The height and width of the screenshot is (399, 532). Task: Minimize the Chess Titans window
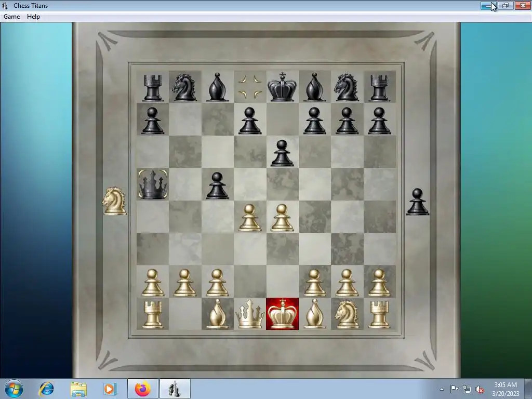488,5
